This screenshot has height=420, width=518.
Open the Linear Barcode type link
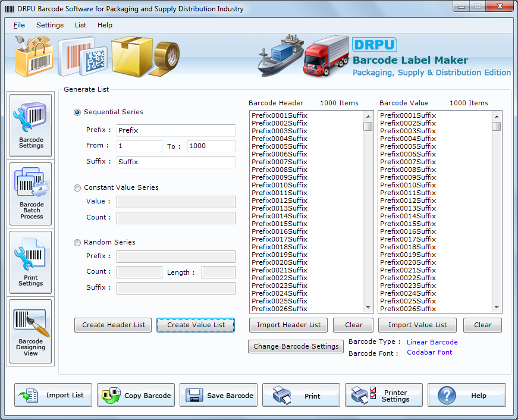(432, 341)
